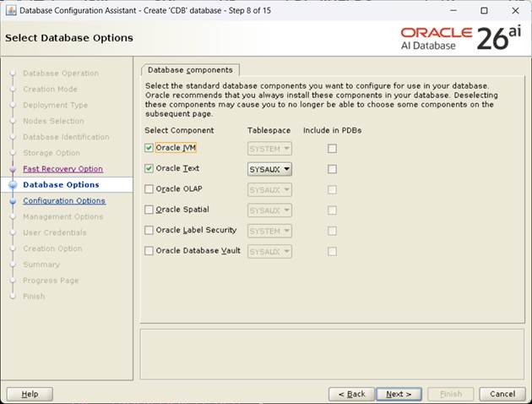Tick Include in PDBs for Oracle JVM
This screenshot has height=404, width=532.
coord(332,149)
